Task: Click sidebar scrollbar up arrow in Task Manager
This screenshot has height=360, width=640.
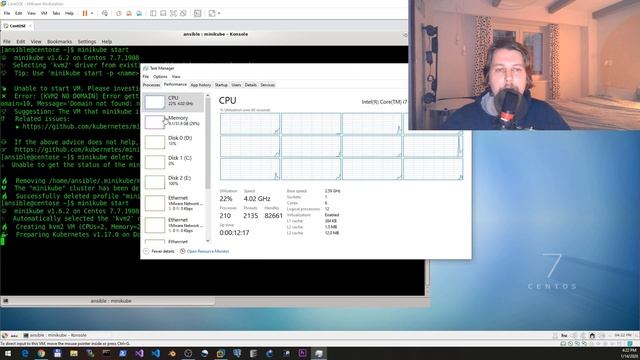Action: click(x=208, y=96)
